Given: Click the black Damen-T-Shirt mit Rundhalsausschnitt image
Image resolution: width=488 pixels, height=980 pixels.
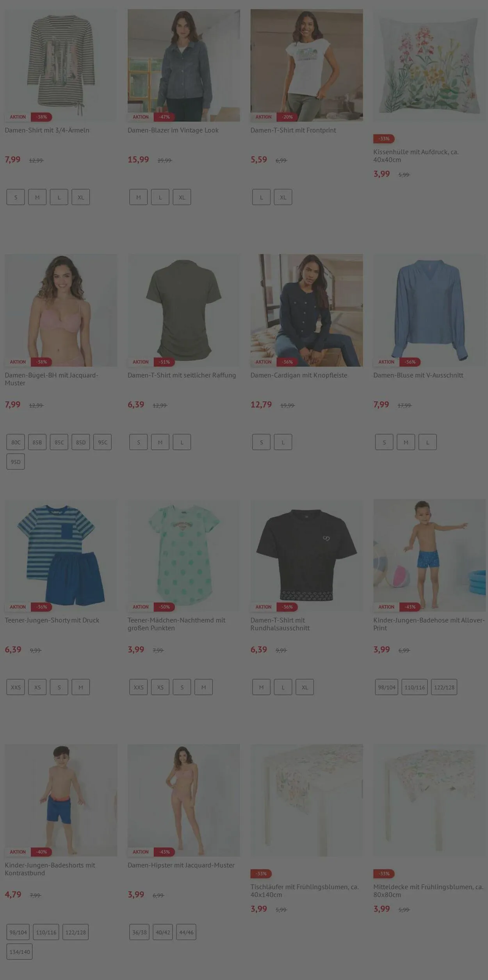Looking at the screenshot, I should pos(306,555).
